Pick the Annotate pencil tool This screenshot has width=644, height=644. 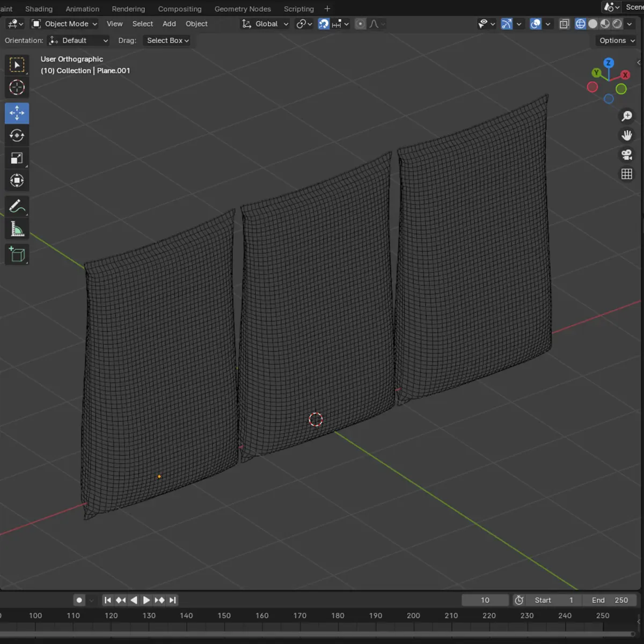pos(17,207)
